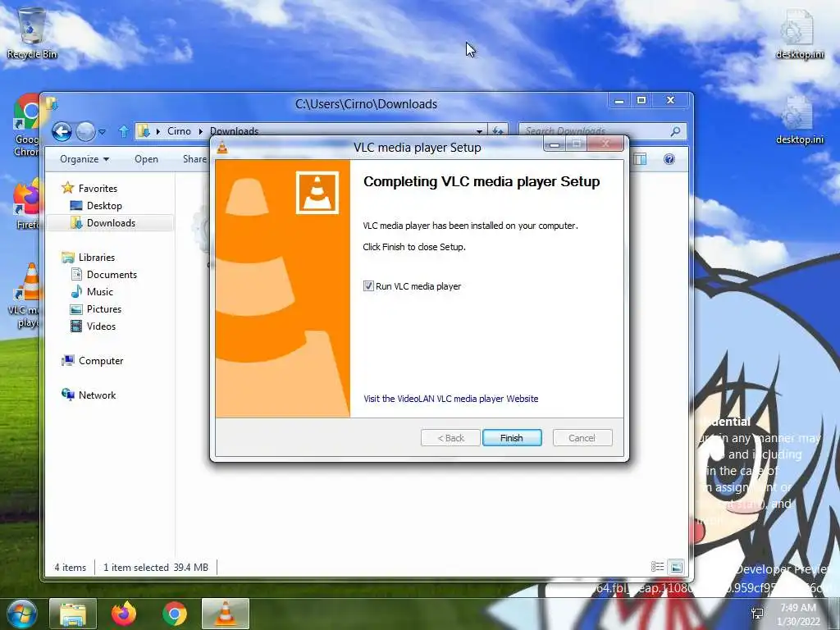Open the Firefox desktop shortcut

(x=27, y=204)
